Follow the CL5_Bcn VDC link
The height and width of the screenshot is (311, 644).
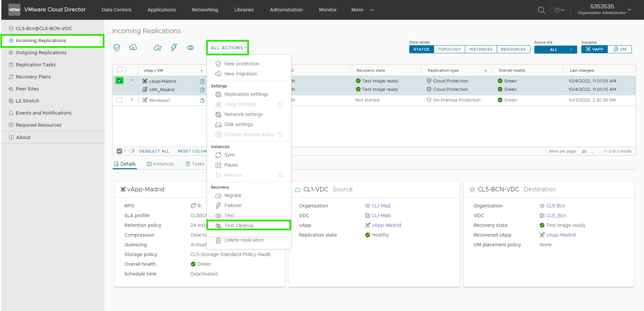[x=556, y=215]
